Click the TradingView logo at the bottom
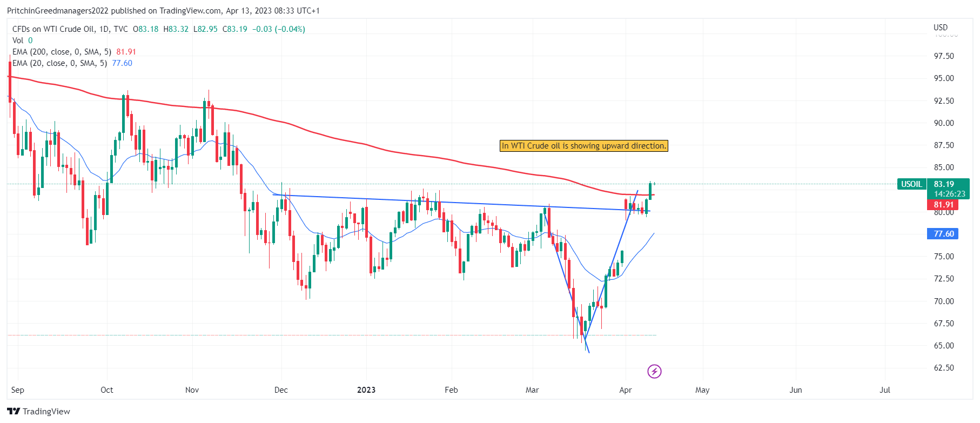Viewport: 980px width, 423px height. coord(39,411)
